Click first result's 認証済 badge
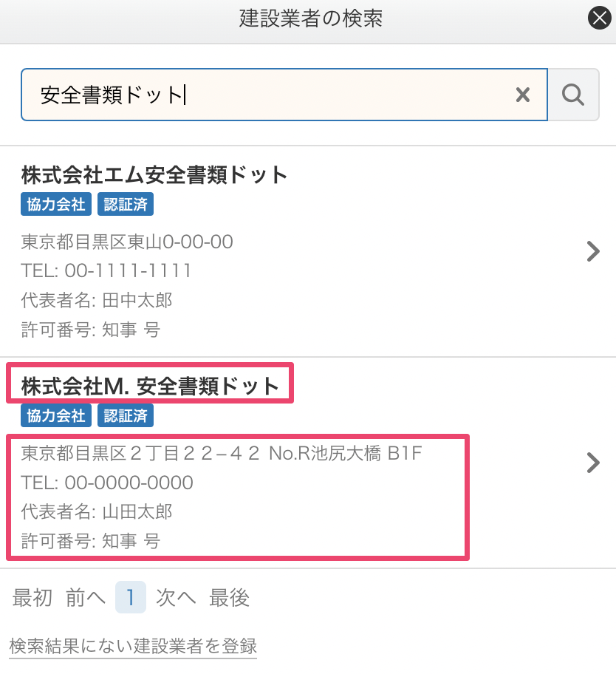 click(126, 204)
